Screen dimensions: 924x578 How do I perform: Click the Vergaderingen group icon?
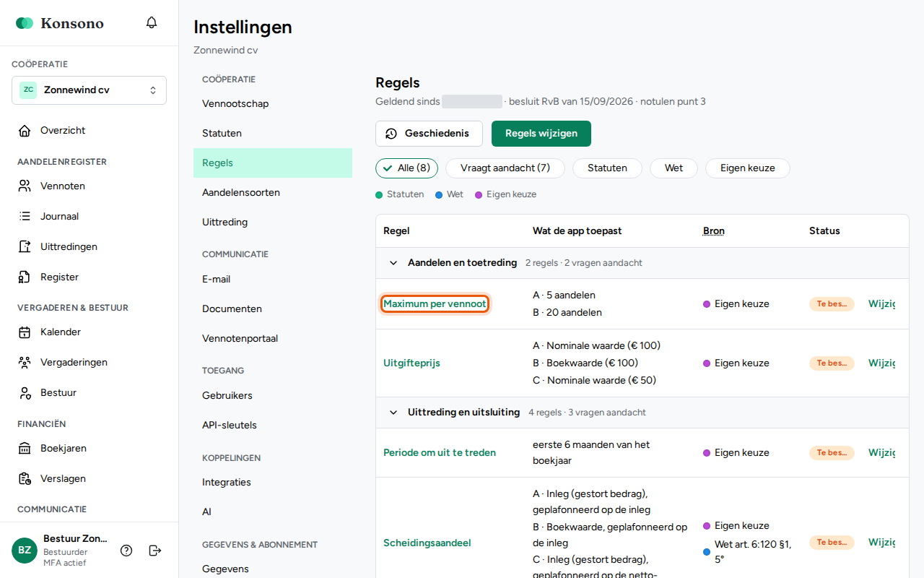click(25, 363)
